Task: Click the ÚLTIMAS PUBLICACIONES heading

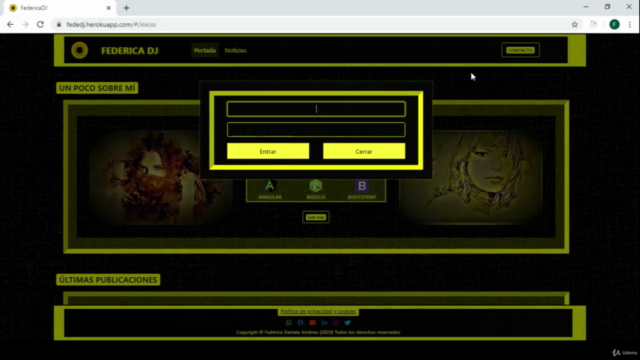Action: pos(108,280)
